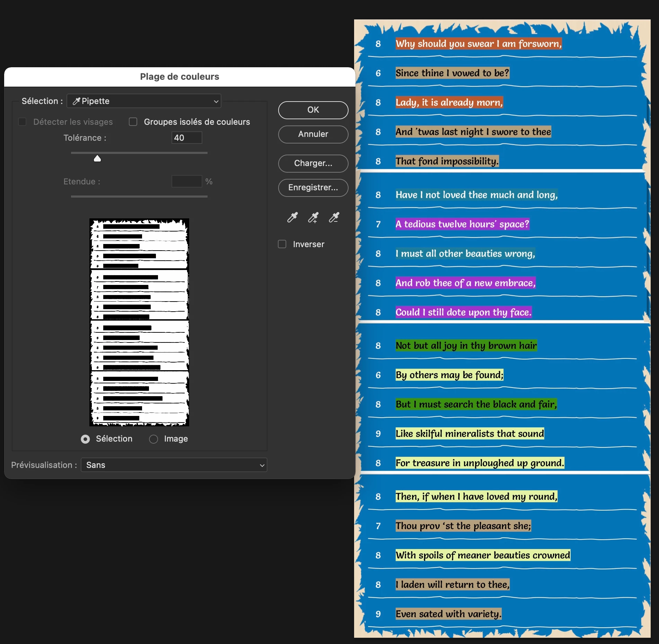Click the Tolérance value field showing 40

click(x=187, y=138)
